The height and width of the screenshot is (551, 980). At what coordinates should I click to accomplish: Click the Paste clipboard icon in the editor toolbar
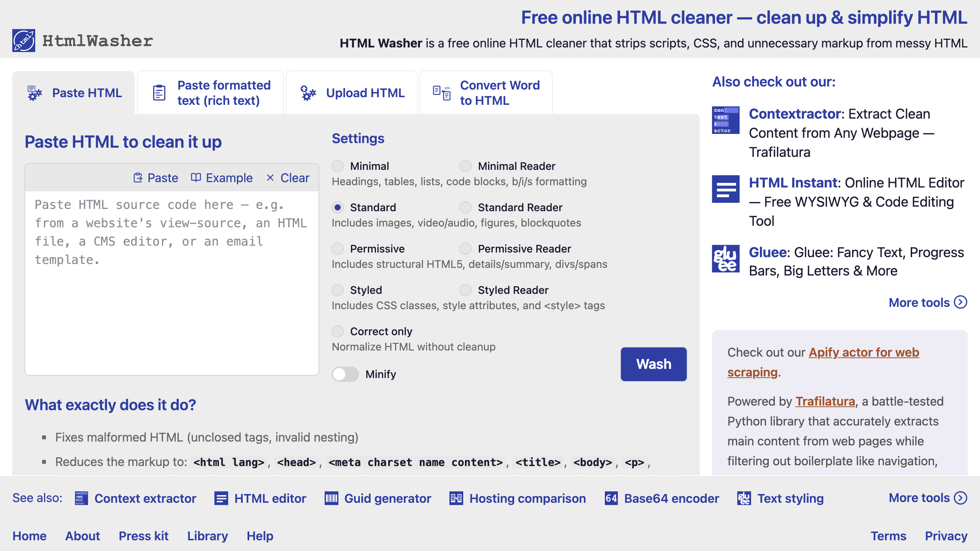coord(138,178)
